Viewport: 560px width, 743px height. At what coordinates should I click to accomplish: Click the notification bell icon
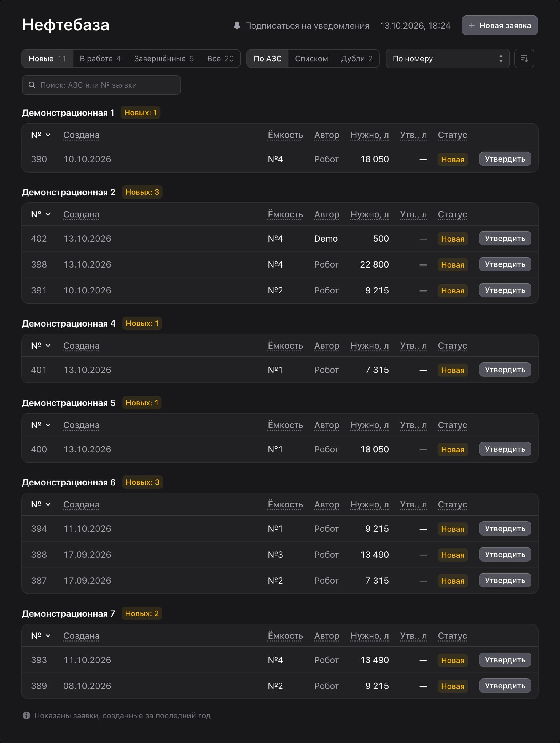tap(237, 26)
